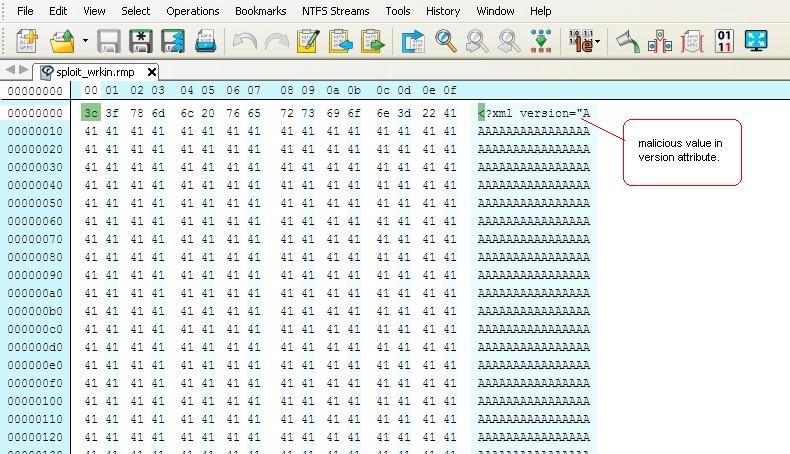Click the ASCII text in row 00000050
This screenshot has width=790, height=454.
(534, 203)
